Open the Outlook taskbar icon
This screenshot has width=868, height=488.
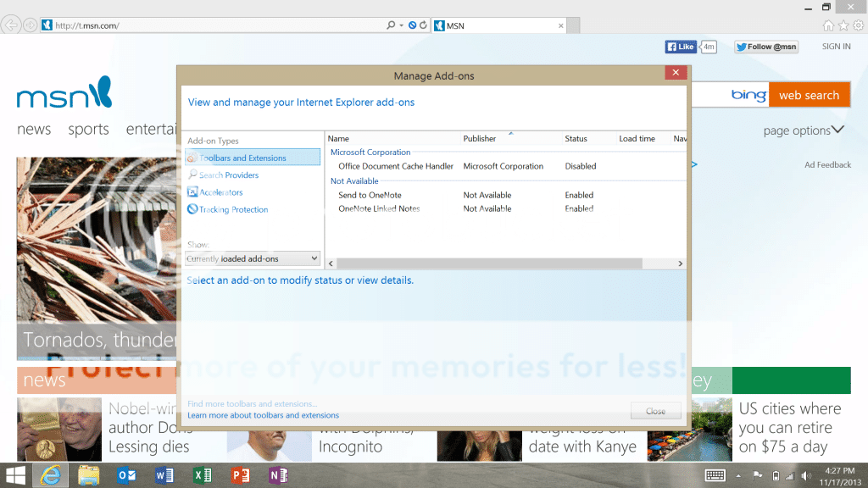pyautogui.click(x=127, y=475)
